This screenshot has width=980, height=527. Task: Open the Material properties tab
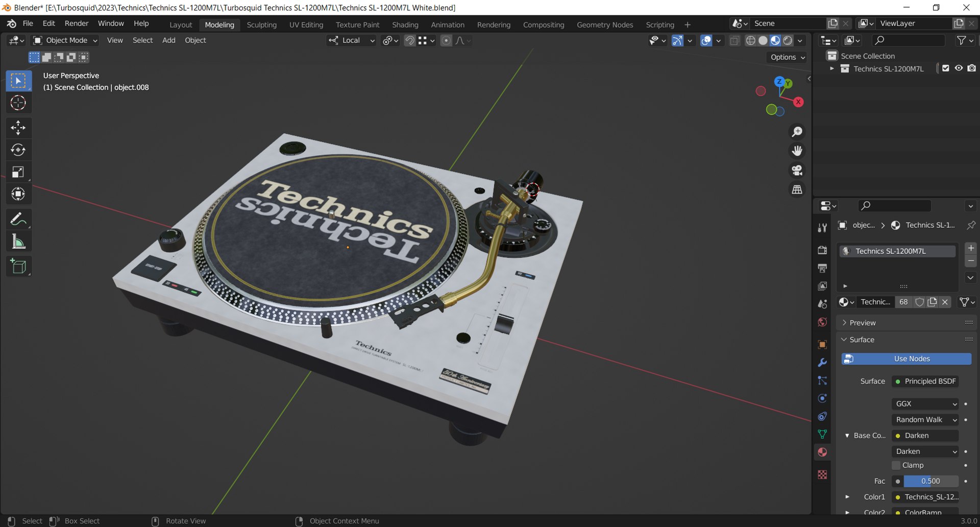tap(822, 452)
